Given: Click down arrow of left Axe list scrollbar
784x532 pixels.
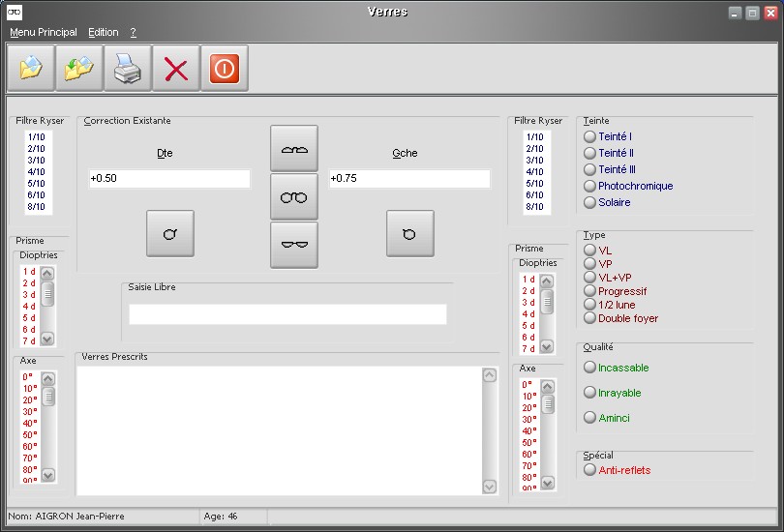Looking at the screenshot, I should point(48,475).
